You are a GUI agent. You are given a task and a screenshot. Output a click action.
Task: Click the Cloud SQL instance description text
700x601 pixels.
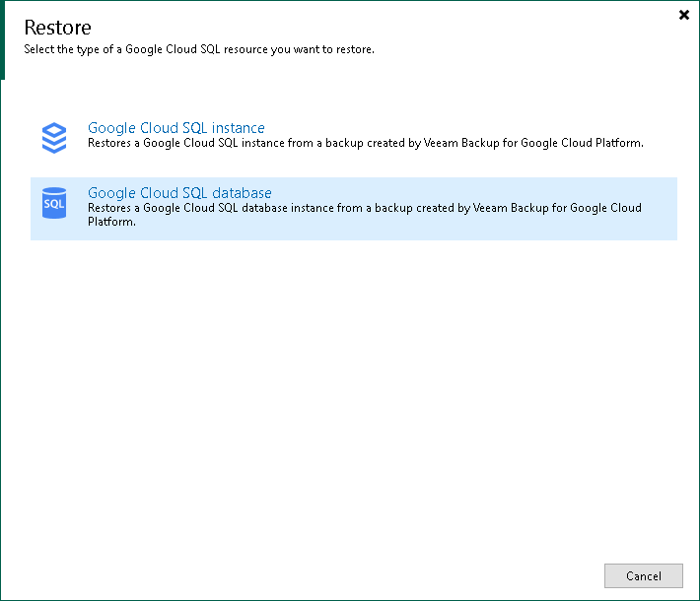click(365, 143)
